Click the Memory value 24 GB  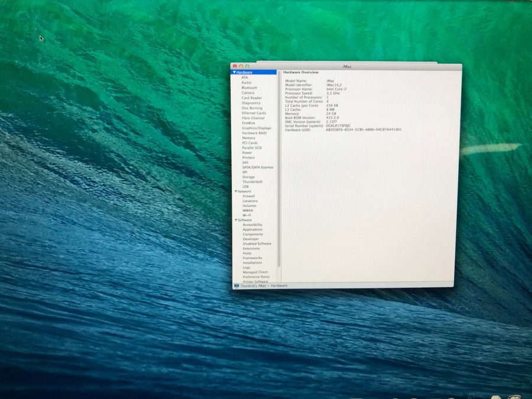331,113
